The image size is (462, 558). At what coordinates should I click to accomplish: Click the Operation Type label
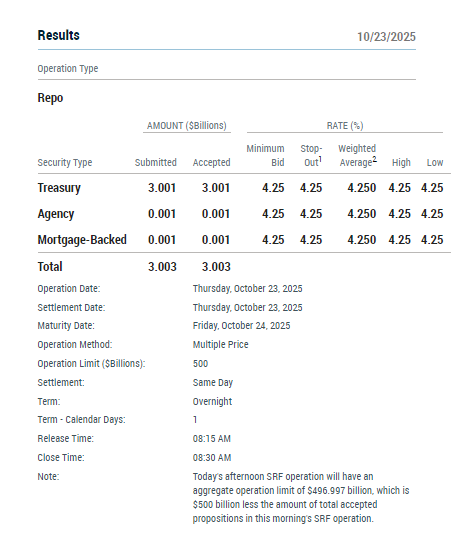click(x=68, y=68)
